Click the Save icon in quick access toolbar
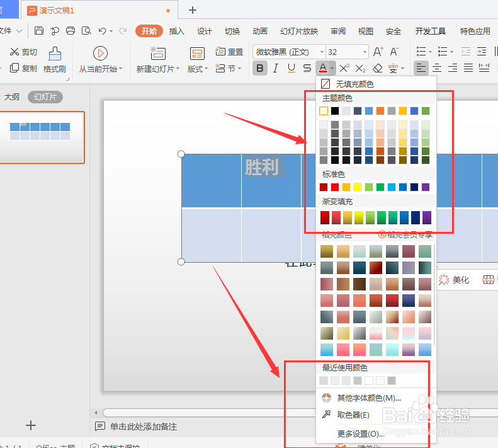This screenshot has height=448, width=498. (39, 31)
